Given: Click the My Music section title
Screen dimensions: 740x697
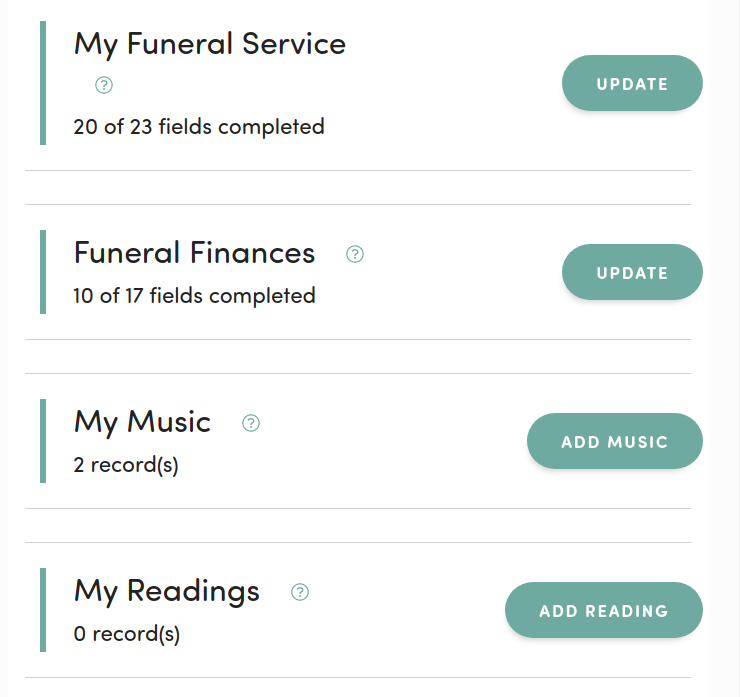Looking at the screenshot, I should point(142,422).
